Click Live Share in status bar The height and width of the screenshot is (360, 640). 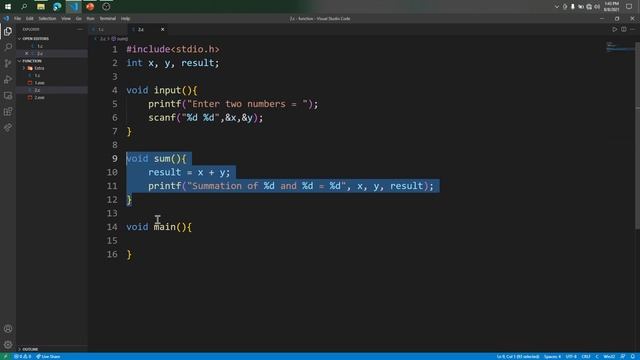[48, 357]
